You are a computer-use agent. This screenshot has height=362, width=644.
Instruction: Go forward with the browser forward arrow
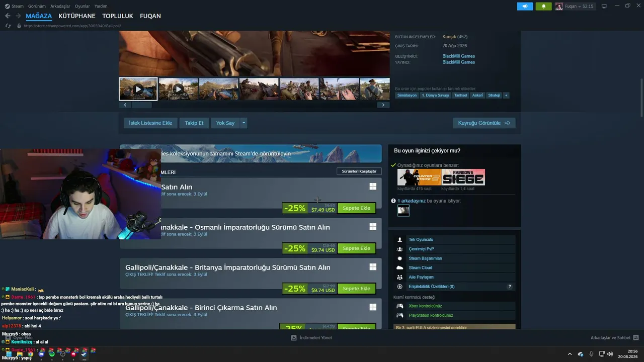pyautogui.click(x=19, y=16)
